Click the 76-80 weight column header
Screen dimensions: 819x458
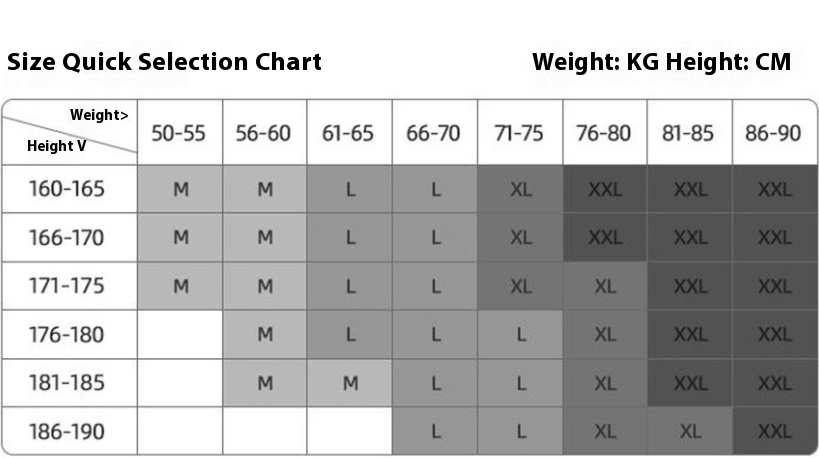pyautogui.click(x=604, y=133)
